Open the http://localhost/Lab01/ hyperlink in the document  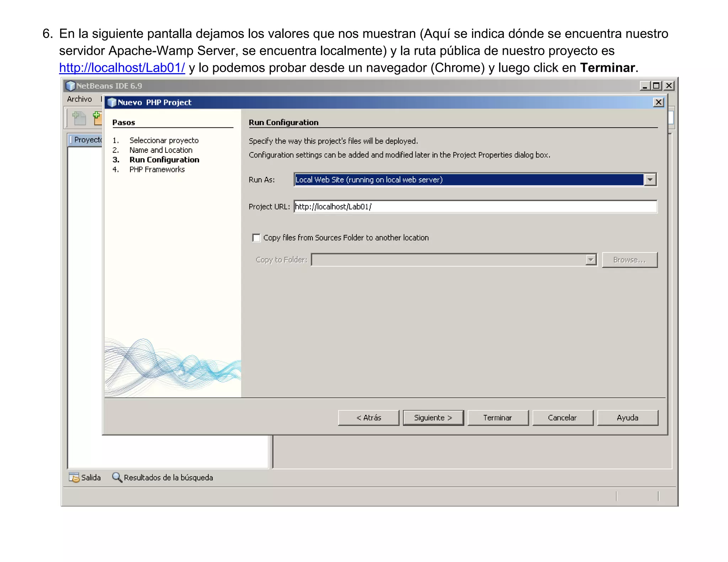pos(122,67)
